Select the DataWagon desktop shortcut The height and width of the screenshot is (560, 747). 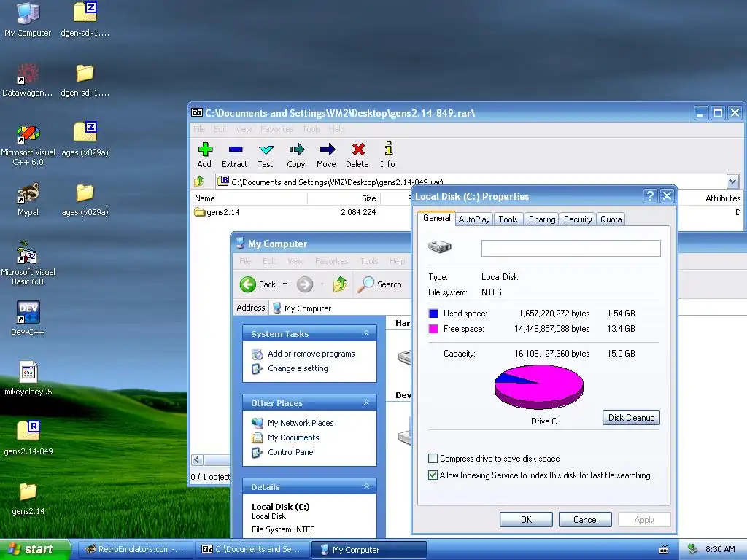point(28,79)
